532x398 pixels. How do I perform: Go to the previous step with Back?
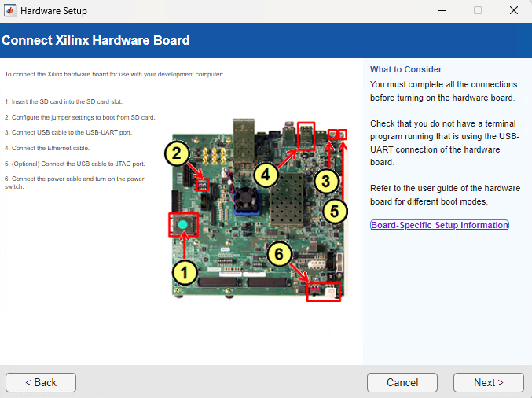point(41,382)
